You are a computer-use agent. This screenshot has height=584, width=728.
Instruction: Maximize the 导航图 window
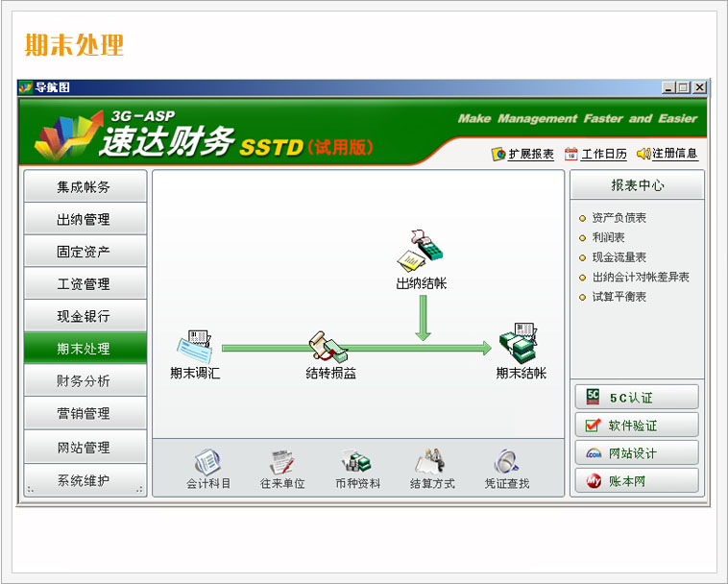pyautogui.click(x=684, y=87)
